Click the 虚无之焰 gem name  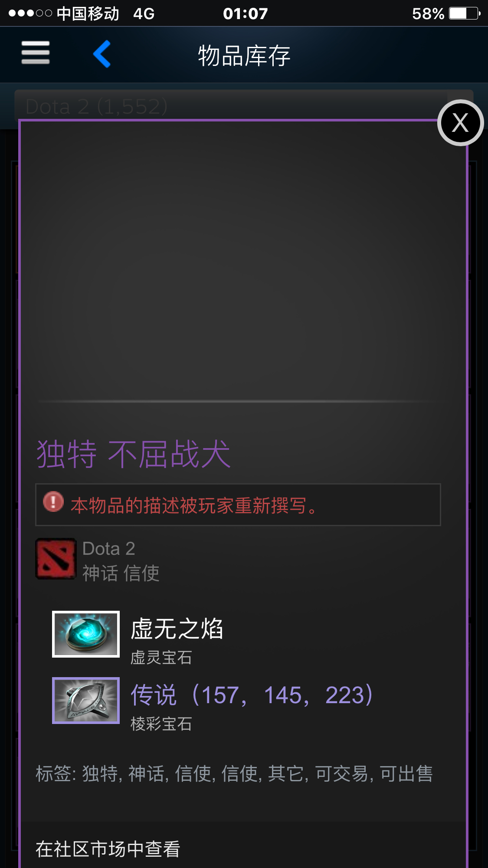[177, 629]
